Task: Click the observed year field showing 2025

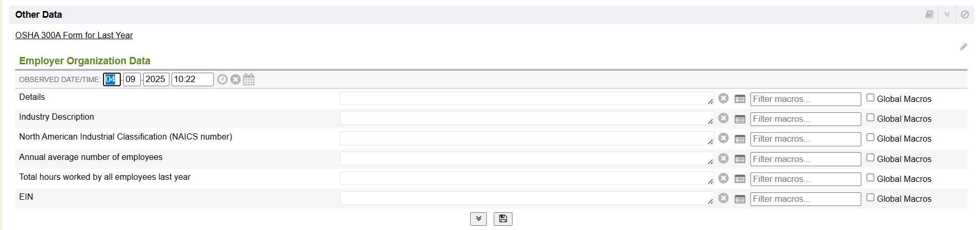Action: 156,79
